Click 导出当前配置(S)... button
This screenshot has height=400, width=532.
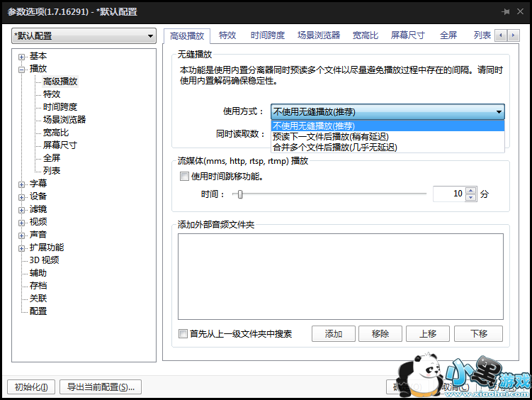point(101,387)
